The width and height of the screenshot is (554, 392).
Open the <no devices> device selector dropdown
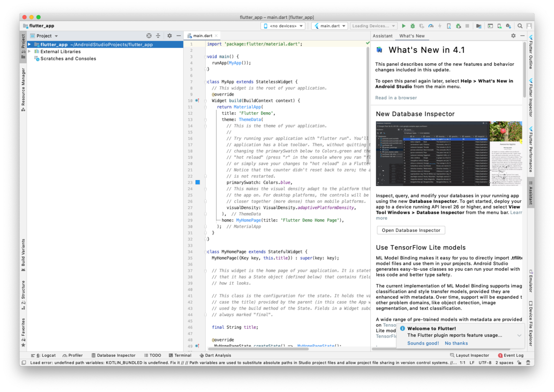[283, 26]
